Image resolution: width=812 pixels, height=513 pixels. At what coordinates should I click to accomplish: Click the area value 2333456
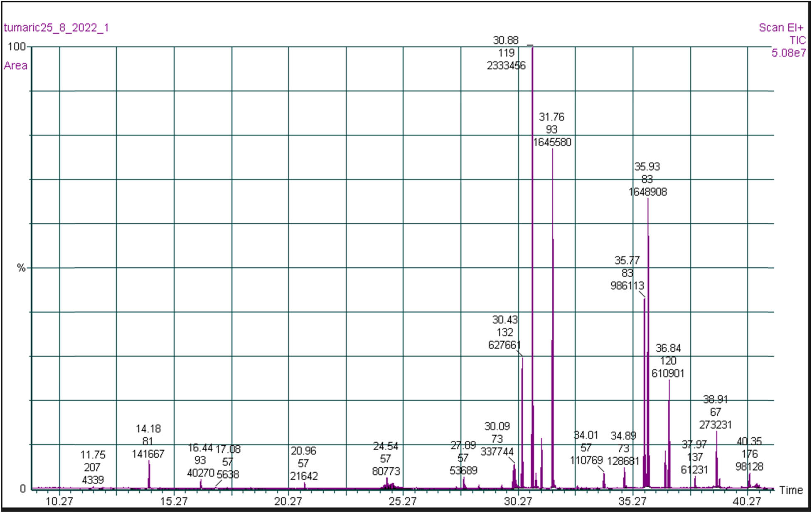pos(506,66)
